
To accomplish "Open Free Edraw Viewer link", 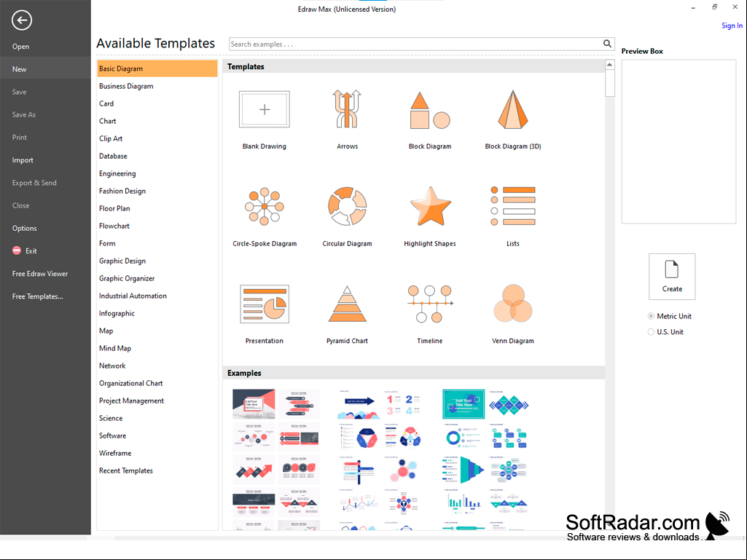I will click(40, 274).
